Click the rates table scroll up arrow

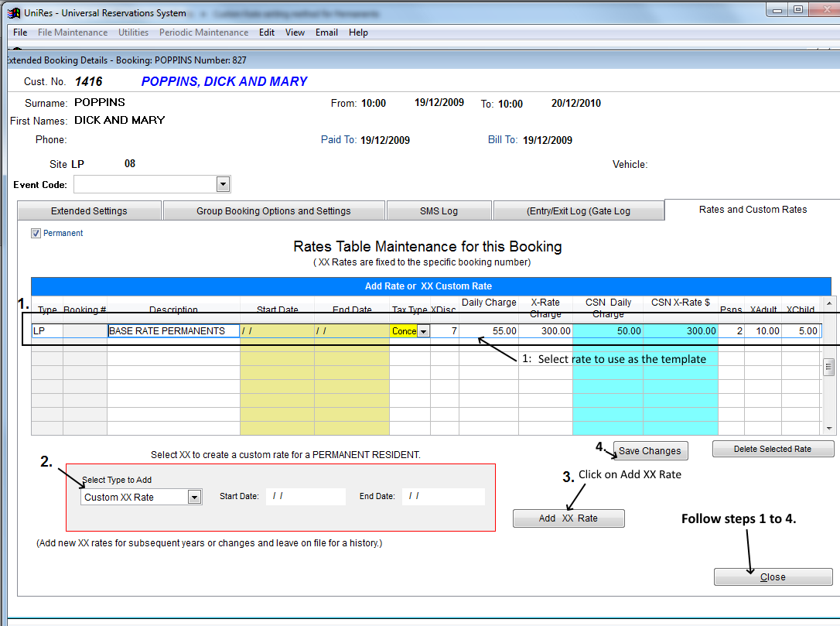828,303
